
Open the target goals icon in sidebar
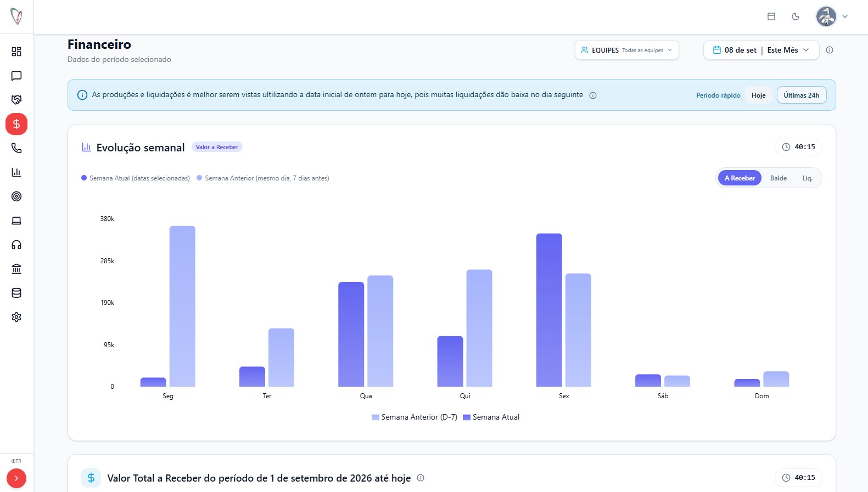tap(16, 196)
